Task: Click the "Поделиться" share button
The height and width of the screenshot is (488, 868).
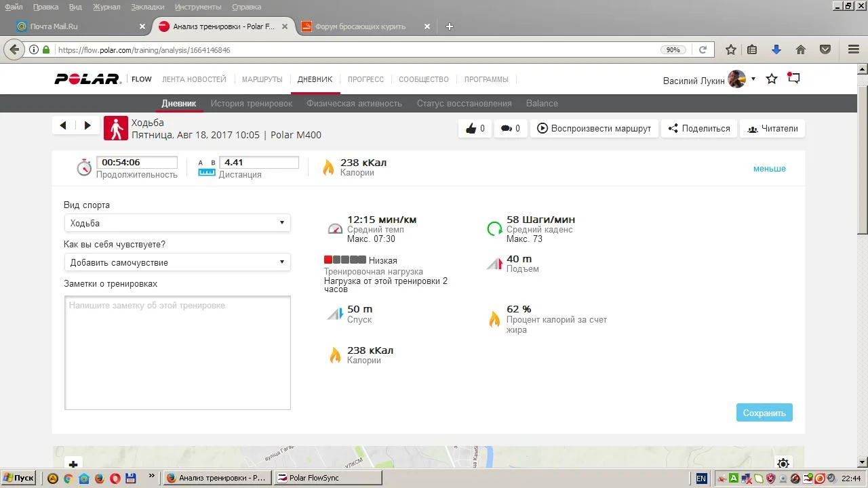Action: pos(699,129)
